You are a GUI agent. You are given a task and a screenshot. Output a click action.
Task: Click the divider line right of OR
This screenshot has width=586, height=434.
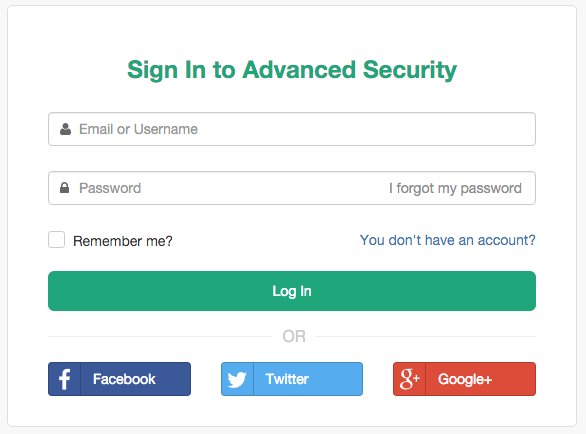(x=426, y=336)
